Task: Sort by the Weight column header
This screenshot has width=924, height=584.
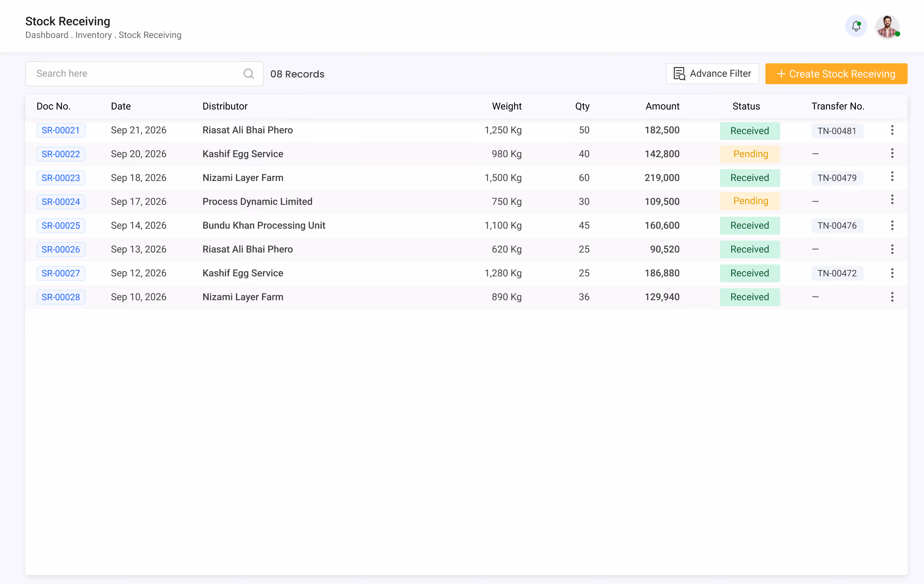Action: tap(507, 107)
